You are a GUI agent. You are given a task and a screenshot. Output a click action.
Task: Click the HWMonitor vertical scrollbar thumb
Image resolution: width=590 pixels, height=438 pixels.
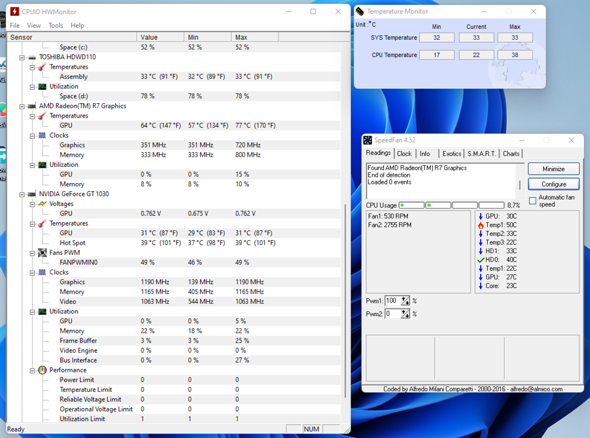coord(345,301)
